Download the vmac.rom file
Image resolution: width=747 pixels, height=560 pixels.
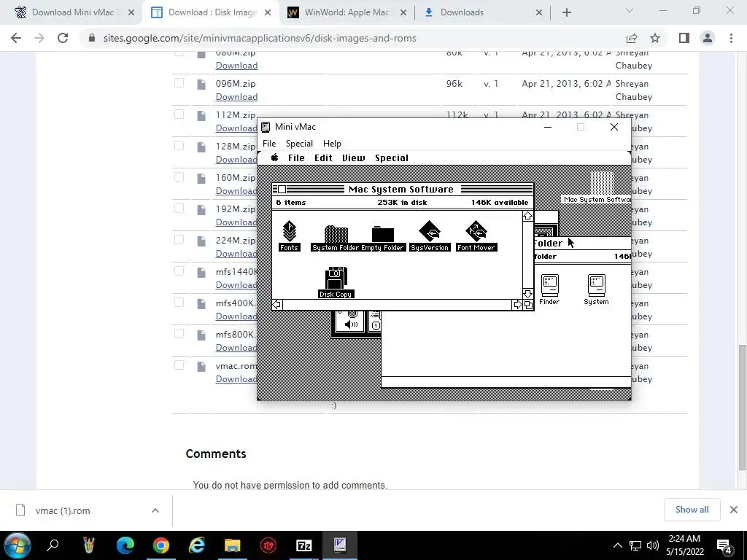tap(236, 379)
